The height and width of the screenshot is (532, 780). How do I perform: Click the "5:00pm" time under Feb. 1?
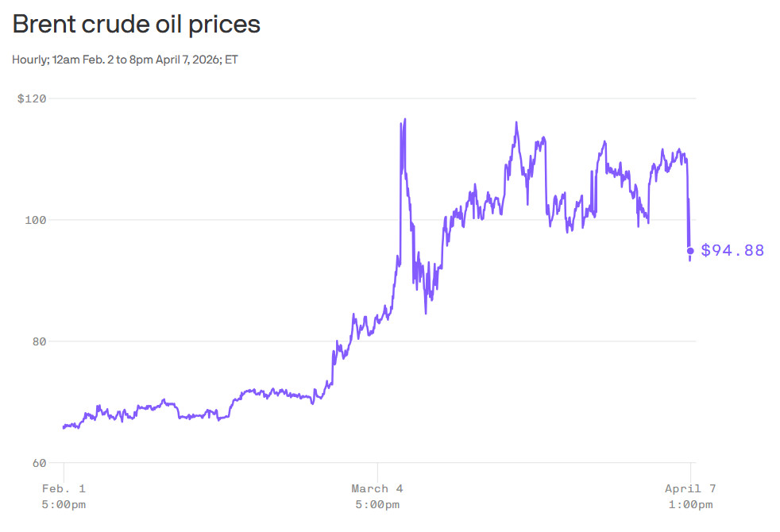point(64,504)
